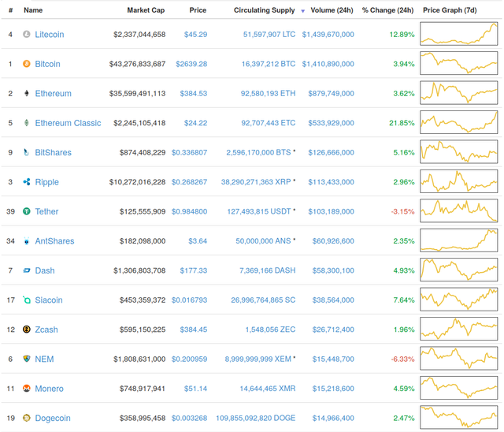Screen dimensions: 504x432
Task: Click Tether volume $103,189,000
Action: 331,211
